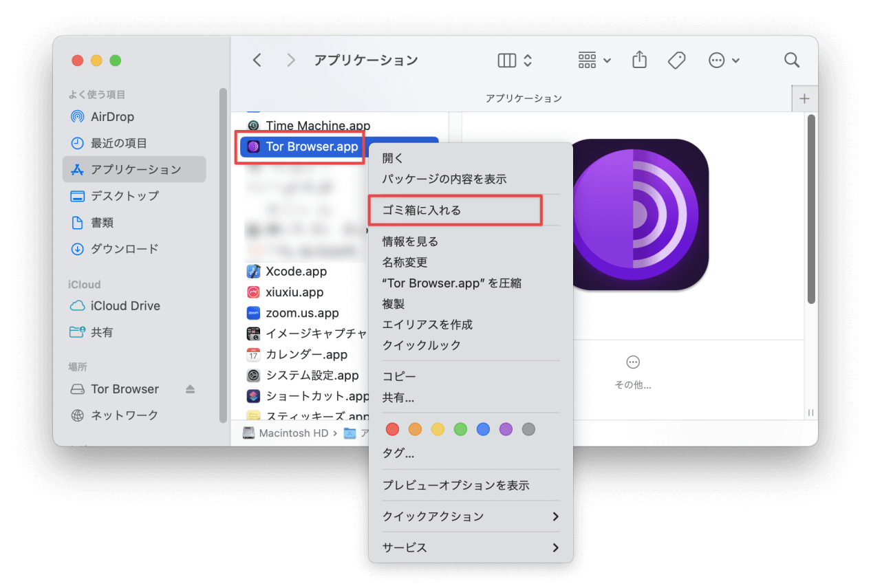Image resolution: width=871 pixels, height=588 pixels.
Task: Apply the purple tag color
Action: coord(506,429)
